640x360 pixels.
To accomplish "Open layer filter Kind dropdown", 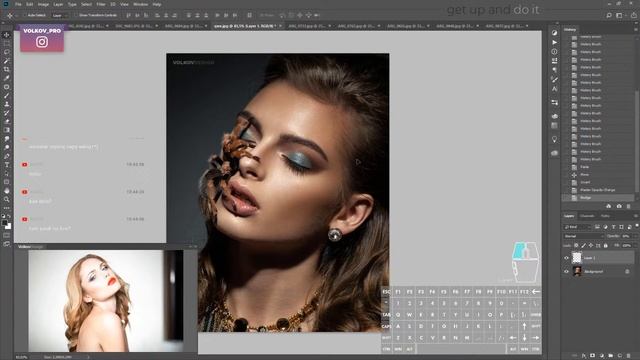I will pyautogui.click(x=577, y=227).
